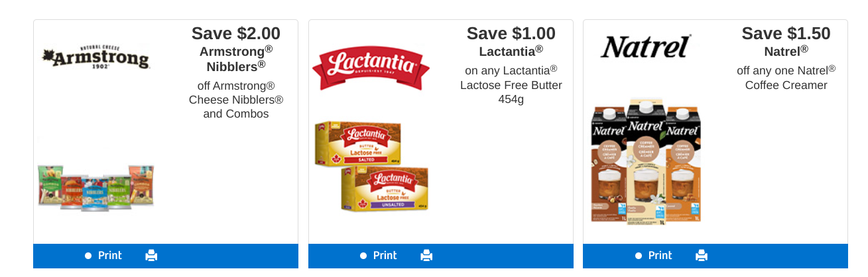868x277 pixels.
Task: Open the Armstrong Nibblers product image
Action: tap(96, 188)
